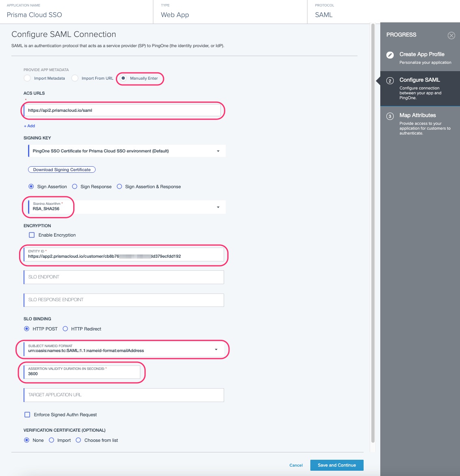
Task: Choose the Sign Response radio button
Action: 74,187
